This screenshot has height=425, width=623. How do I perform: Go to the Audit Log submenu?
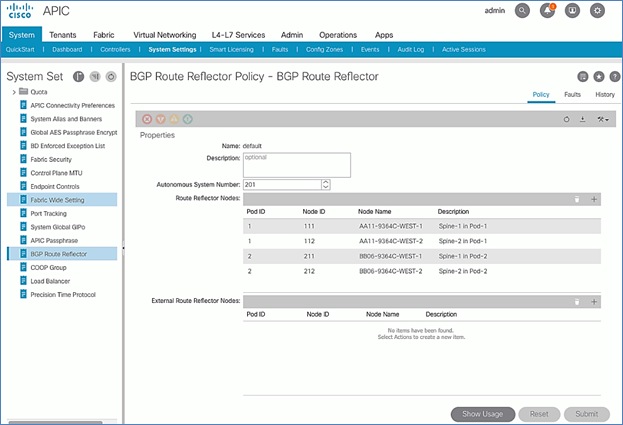click(x=410, y=49)
